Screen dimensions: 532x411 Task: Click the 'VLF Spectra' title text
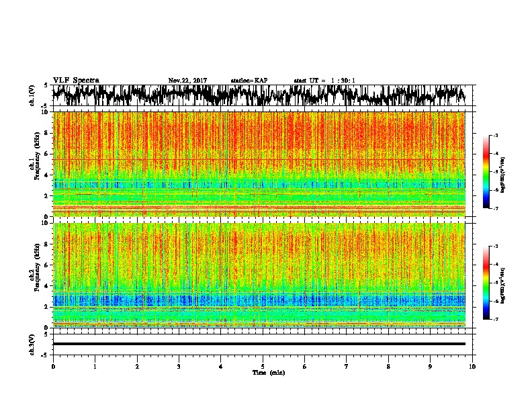76,81
